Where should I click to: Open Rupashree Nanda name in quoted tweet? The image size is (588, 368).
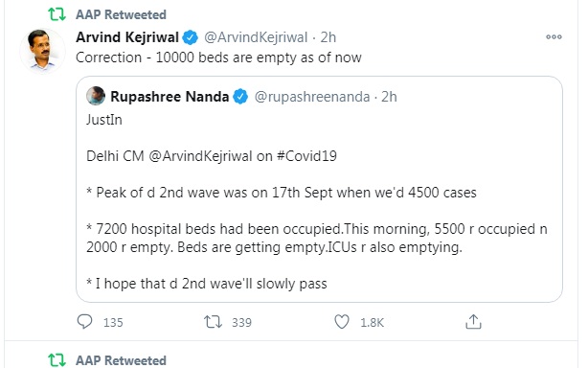pos(170,97)
